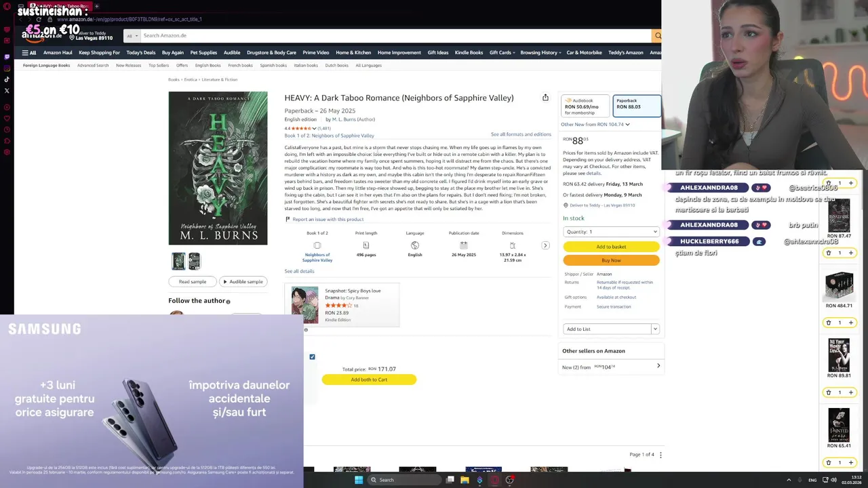Open File Explorer from taskbar

[x=465, y=480]
